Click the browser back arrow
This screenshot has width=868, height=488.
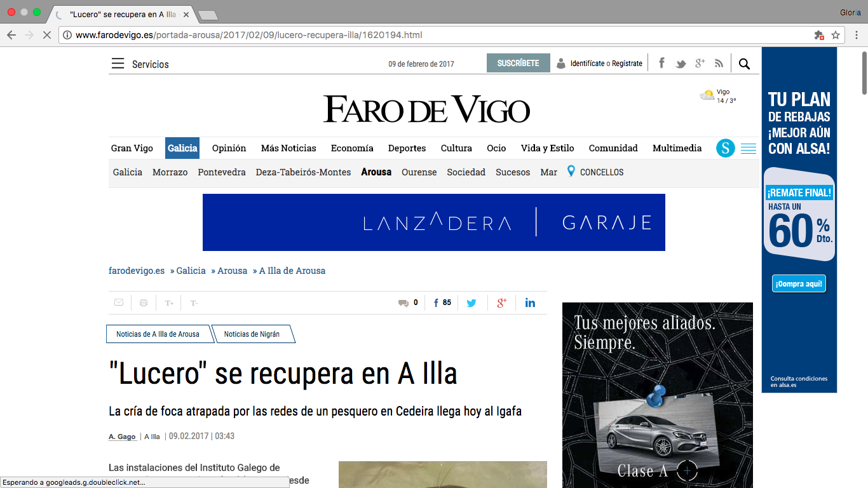[x=11, y=35]
